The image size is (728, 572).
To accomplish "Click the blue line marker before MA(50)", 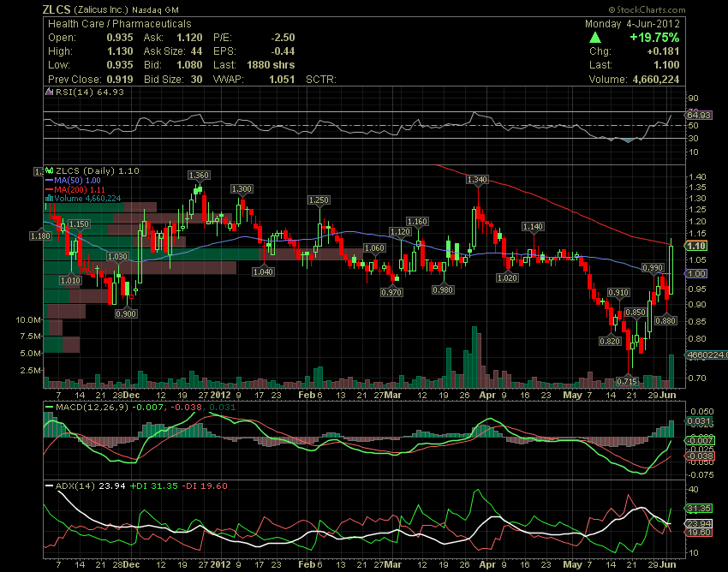I will (x=49, y=180).
